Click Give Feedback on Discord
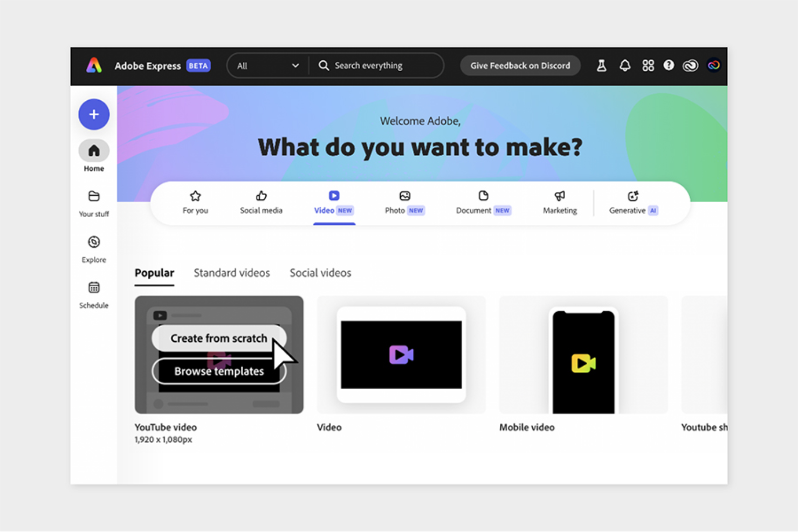798x532 pixels. click(x=520, y=65)
